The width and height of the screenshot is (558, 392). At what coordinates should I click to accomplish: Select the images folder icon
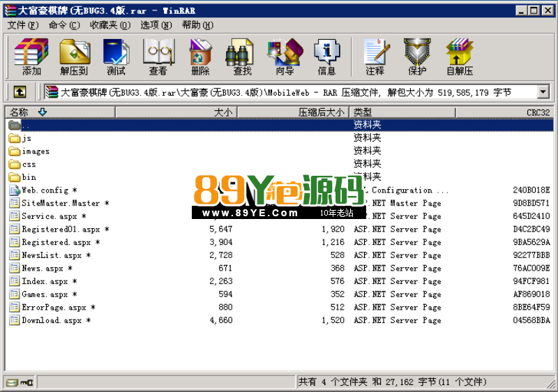(14, 151)
